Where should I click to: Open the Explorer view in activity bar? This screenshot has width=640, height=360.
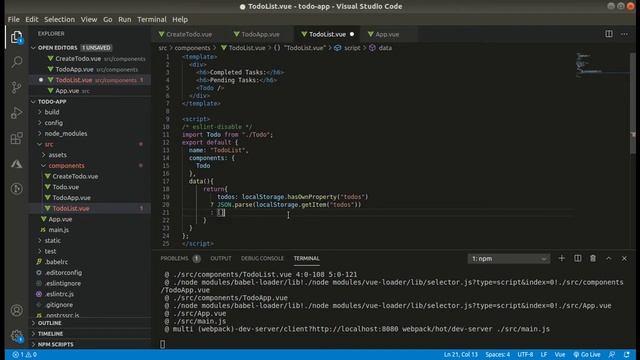(x=16, y=37)
